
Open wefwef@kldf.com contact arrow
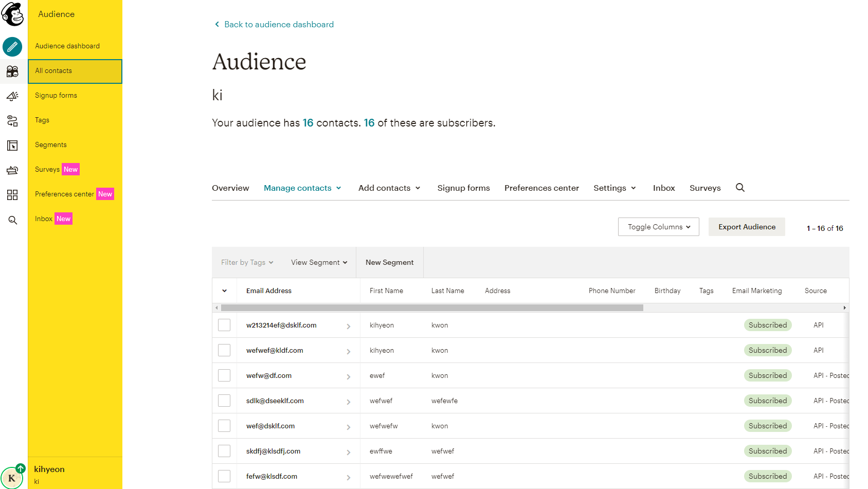349,352
